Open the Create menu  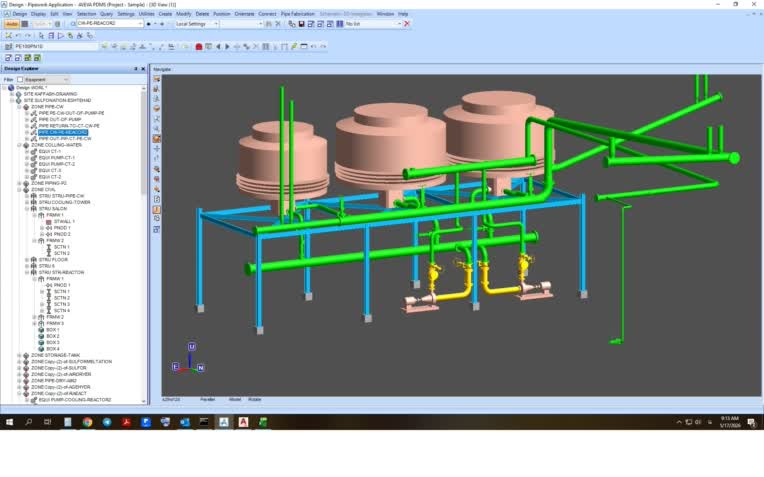coord(165,14)
